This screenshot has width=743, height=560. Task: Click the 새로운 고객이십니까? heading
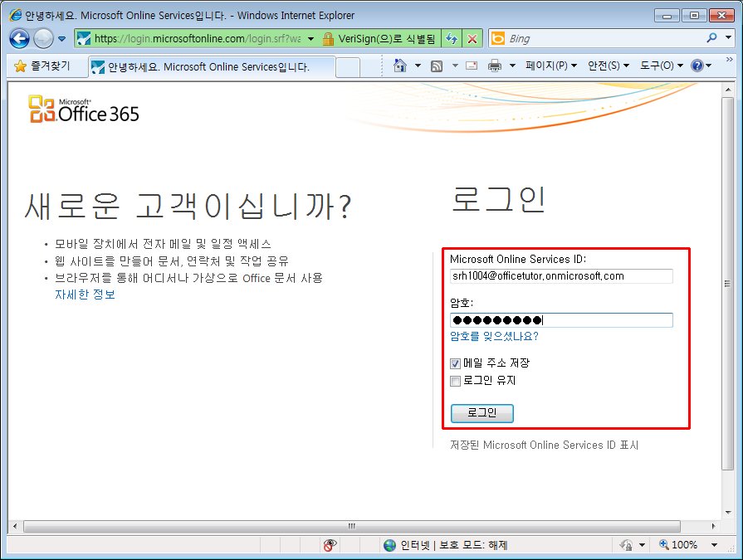(x=188, y=206)
